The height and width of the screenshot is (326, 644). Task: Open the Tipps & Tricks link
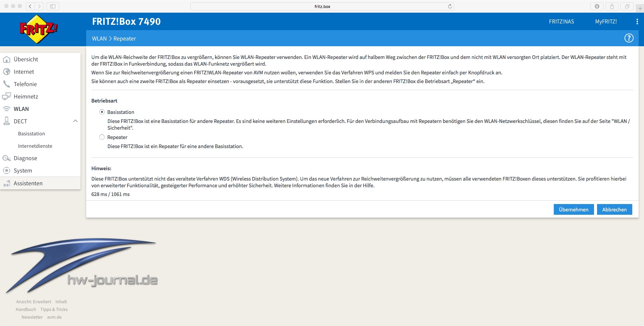pos(54,309)
